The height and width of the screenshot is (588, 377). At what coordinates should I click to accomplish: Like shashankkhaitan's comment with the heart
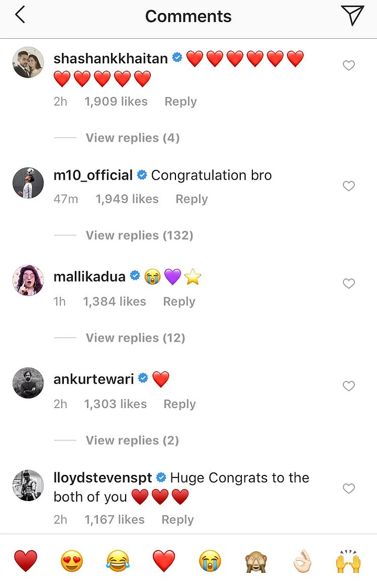(349, 65)
